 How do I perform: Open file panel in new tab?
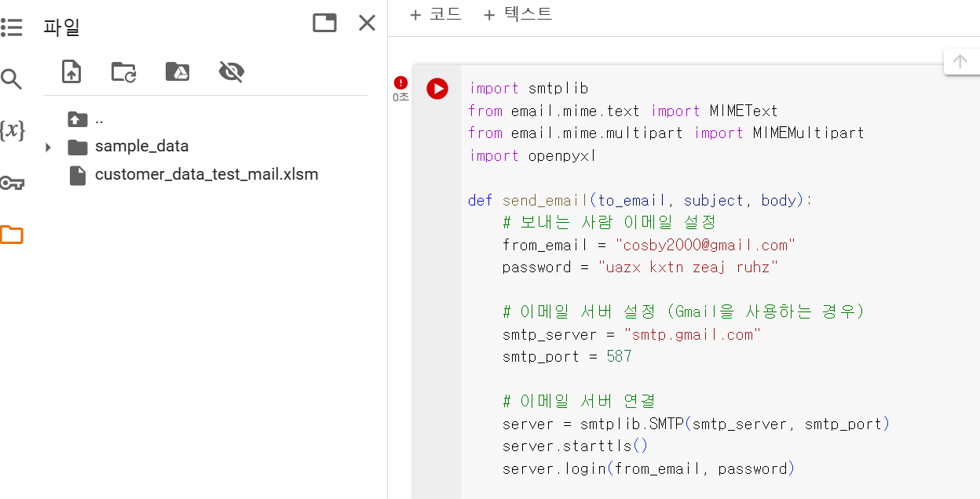(324, 23)
